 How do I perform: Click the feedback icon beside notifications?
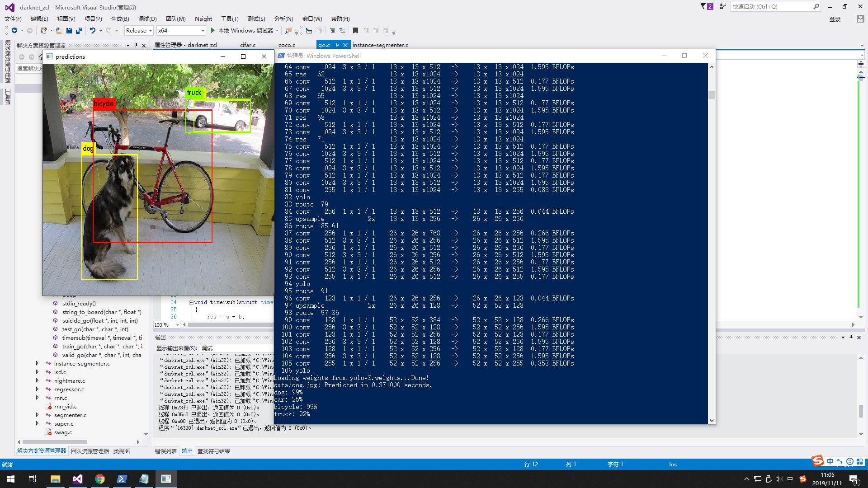[722, 6]
